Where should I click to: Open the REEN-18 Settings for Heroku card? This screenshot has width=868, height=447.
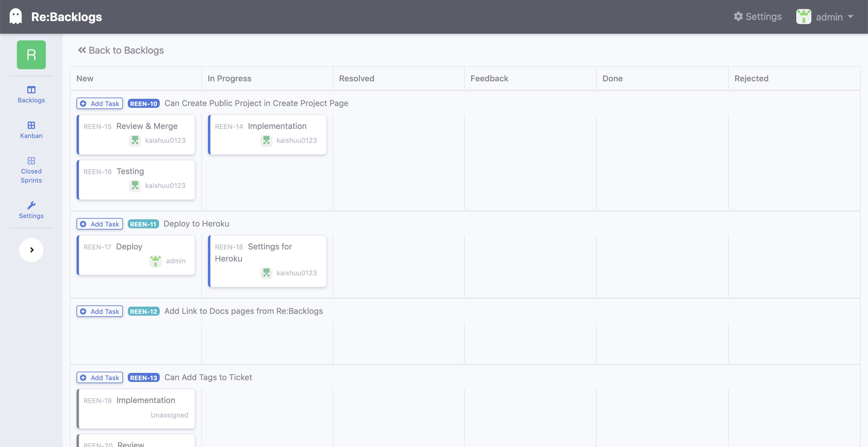tap(267, 261)
